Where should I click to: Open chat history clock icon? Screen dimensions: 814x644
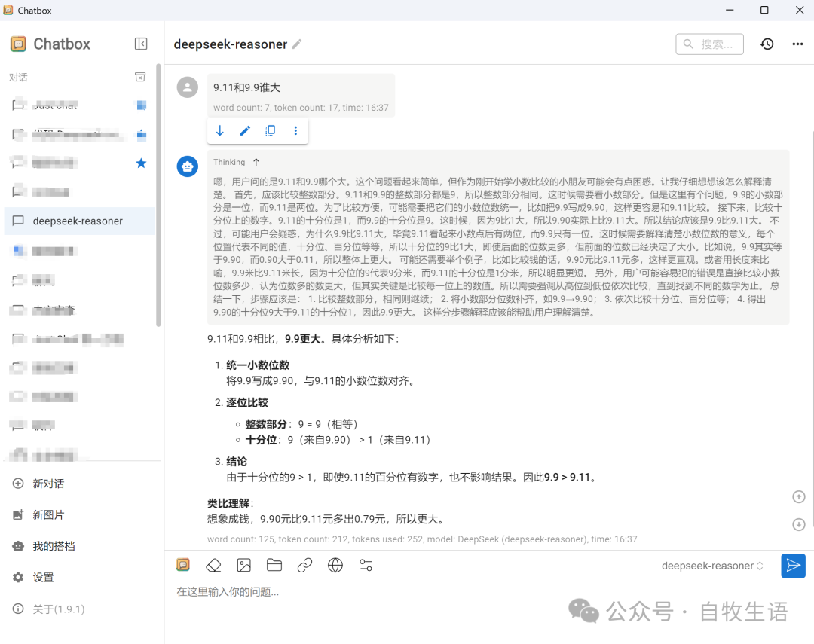pyautogui.click(x=767, y=44)
